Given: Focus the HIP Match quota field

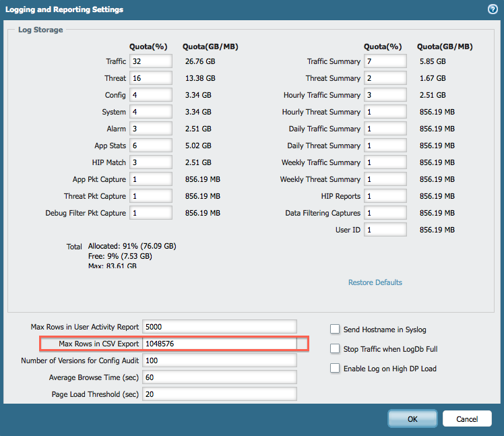Looking at the screenshot, I should (x=151, y=162).
